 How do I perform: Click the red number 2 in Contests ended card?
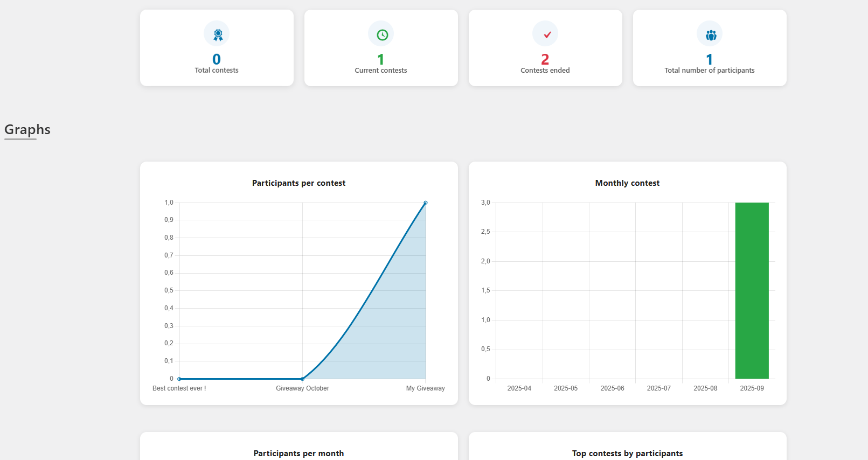pos(545,59)
